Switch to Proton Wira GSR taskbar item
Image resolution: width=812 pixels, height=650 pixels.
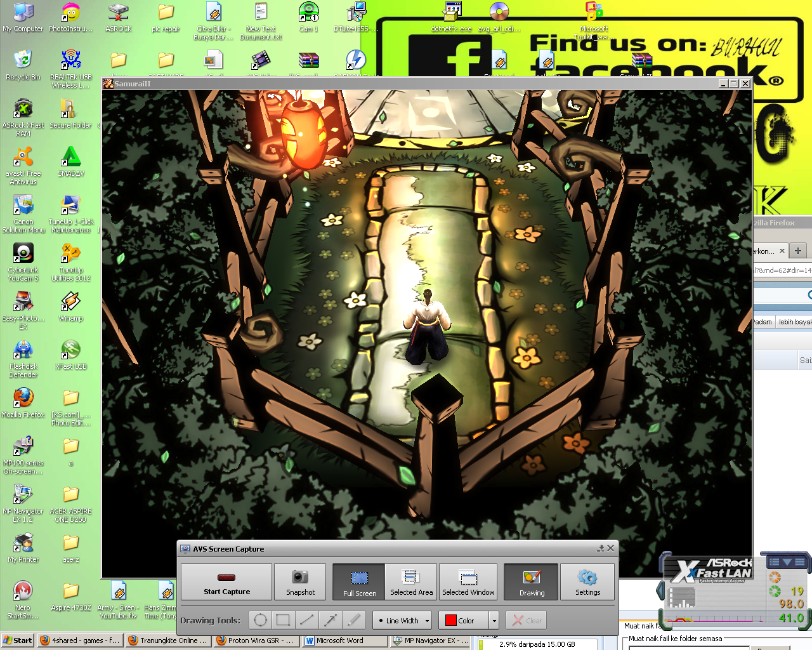(x=256, y=640)
